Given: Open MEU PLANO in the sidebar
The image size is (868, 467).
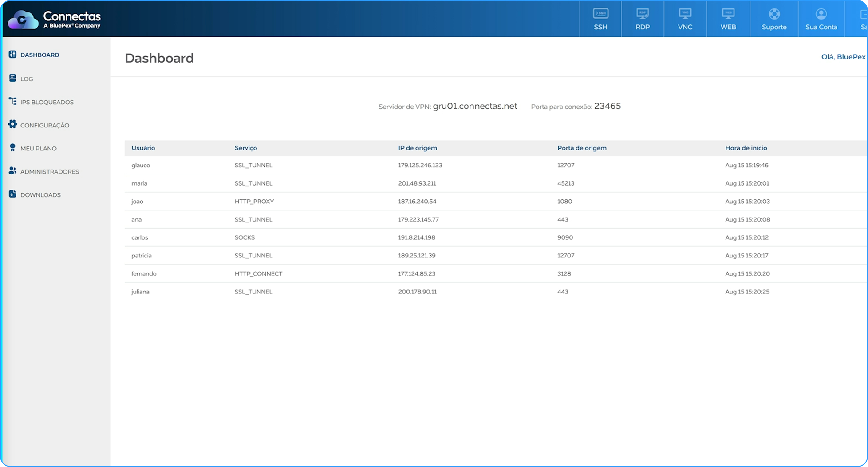Looking at the screenshot, I should coord(39,148).
